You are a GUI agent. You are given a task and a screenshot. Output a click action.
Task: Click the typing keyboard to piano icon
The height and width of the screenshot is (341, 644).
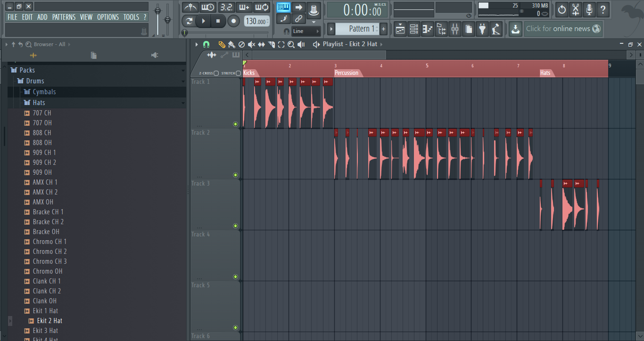click(283, 18)
